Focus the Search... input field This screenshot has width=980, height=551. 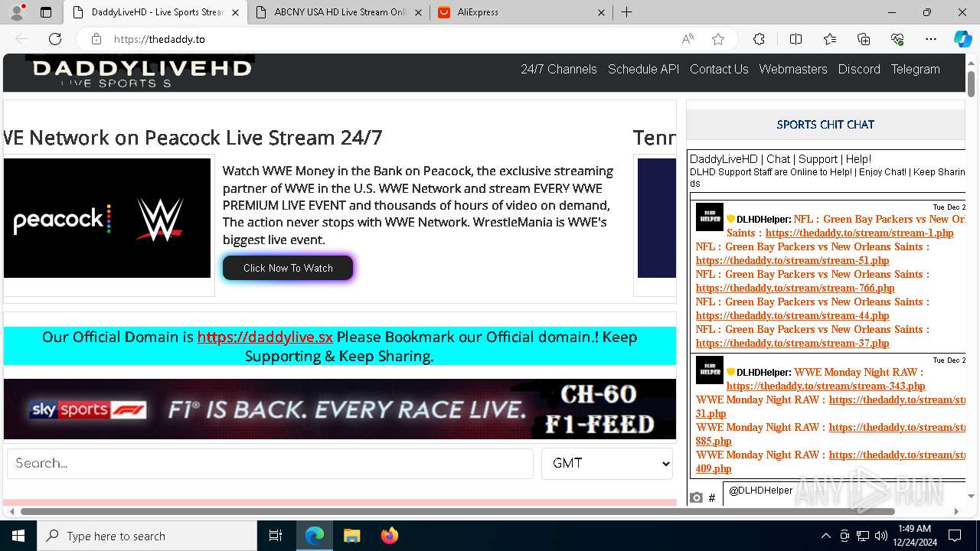[x=270, y=464]
